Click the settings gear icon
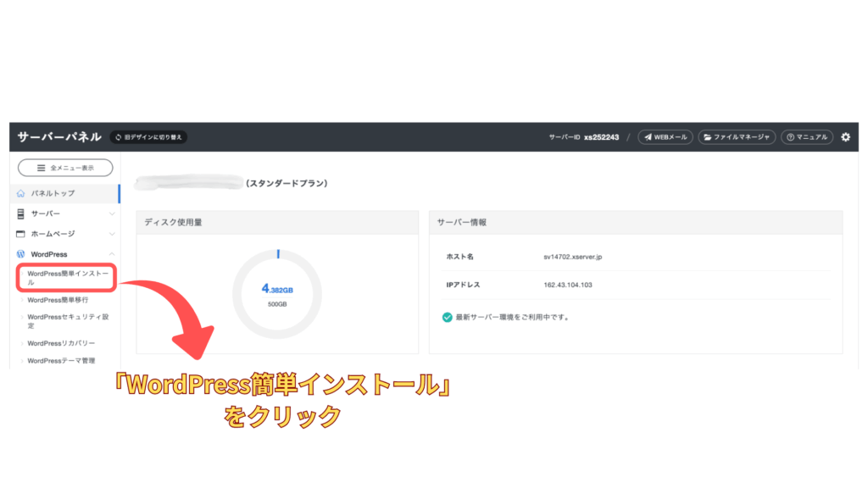 coord(845,137)
